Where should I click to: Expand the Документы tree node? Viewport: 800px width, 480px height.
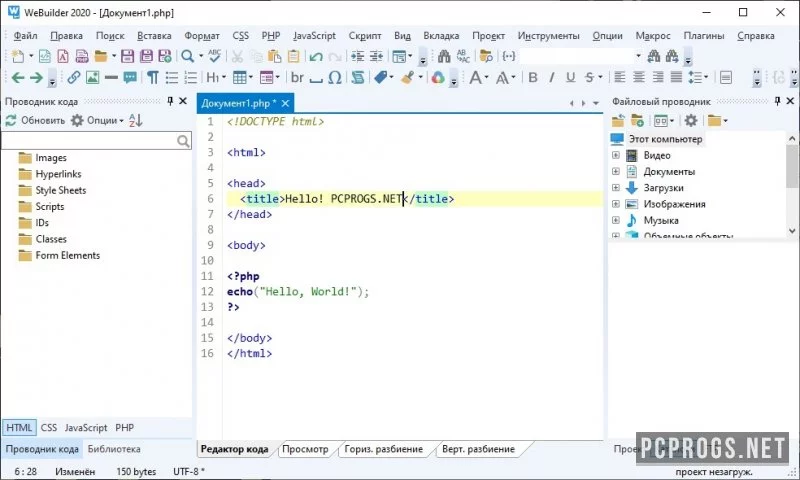pyautogui.click(x=616, y=171)
